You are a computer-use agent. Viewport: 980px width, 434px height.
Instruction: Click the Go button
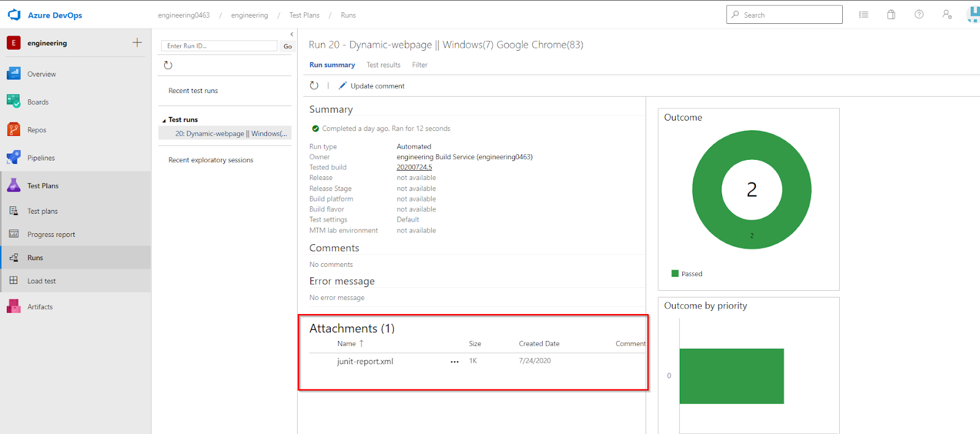(x=287, y=46)
